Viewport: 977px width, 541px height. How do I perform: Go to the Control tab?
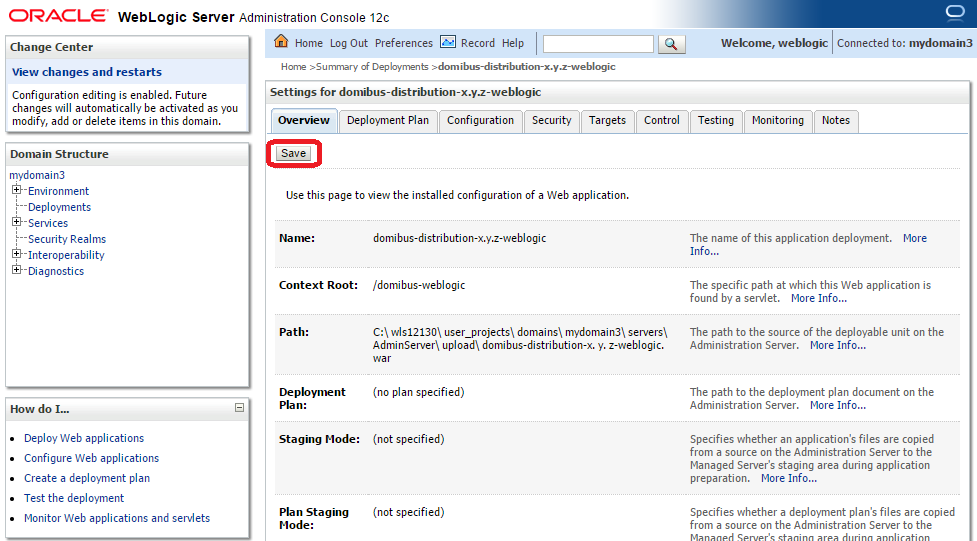pos(662,120)
